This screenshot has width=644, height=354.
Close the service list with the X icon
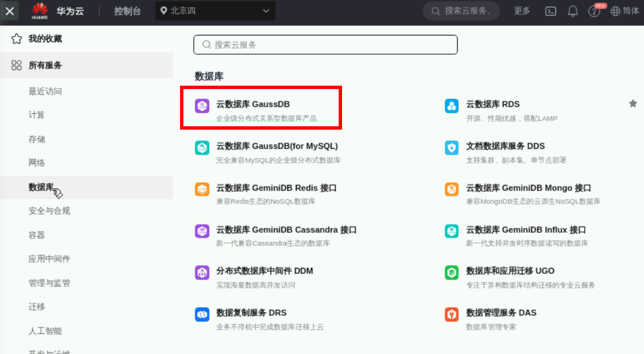10,11
